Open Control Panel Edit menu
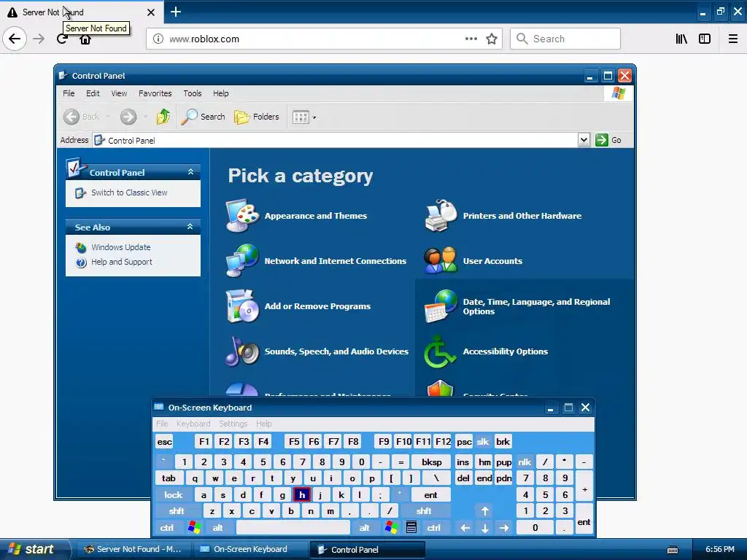 (x=93, y=93)
